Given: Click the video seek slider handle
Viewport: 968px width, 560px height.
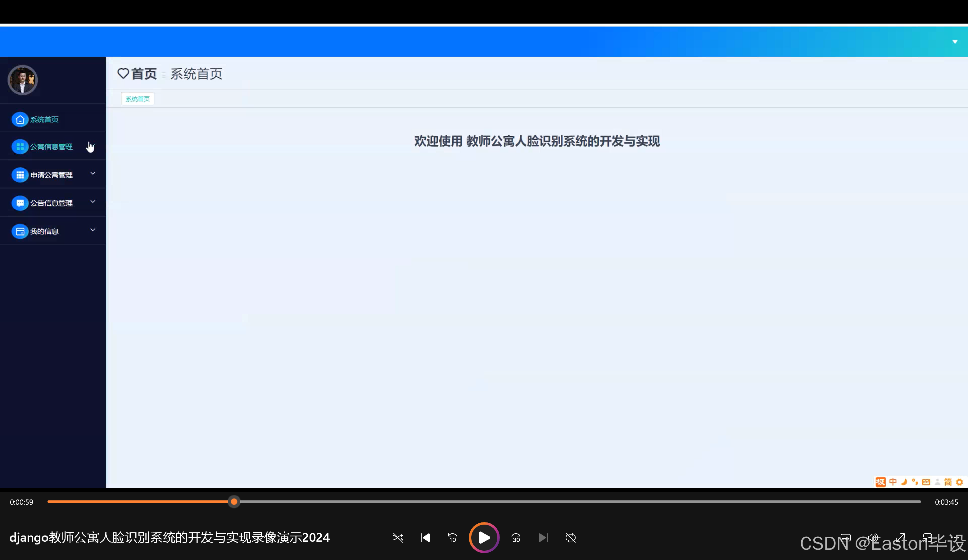Looking at the screenshot, I should [x=234, y=502].
